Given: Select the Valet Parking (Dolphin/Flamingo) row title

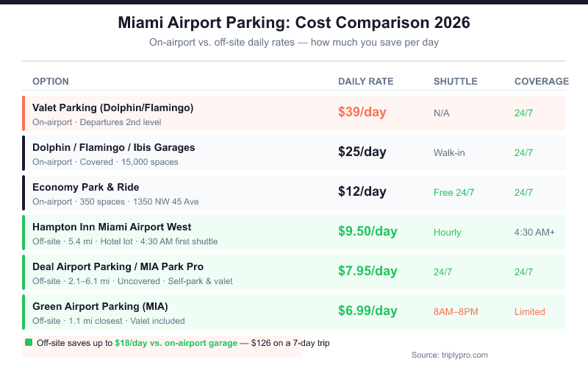Looking at the screenshot, I should coord(112,107).
